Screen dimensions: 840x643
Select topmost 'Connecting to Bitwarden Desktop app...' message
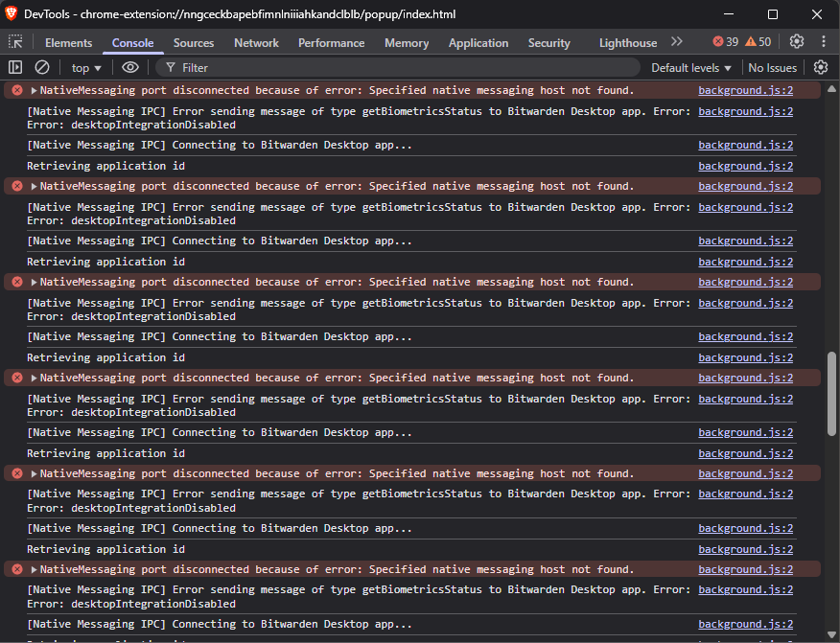[x=220, y=145]
